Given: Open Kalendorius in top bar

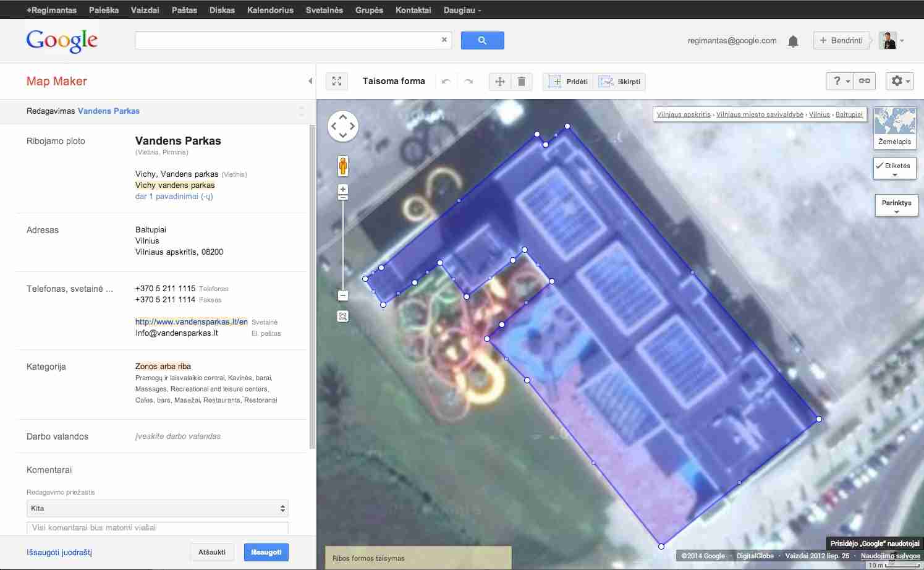Looking at the screenshot, I should click(x=270, y=10).
